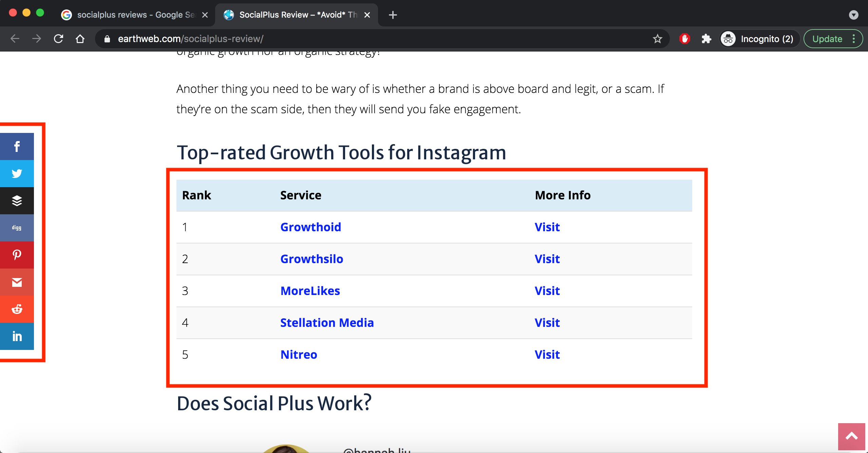Reload the current page
The width and height of the screenshot is (868, 453).
coord(58,39)
